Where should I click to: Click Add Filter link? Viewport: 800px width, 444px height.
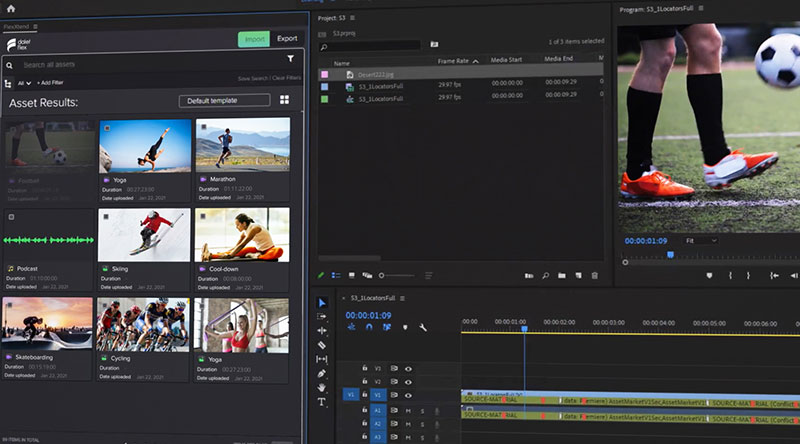pyautogui.click(x=50, y=83)
